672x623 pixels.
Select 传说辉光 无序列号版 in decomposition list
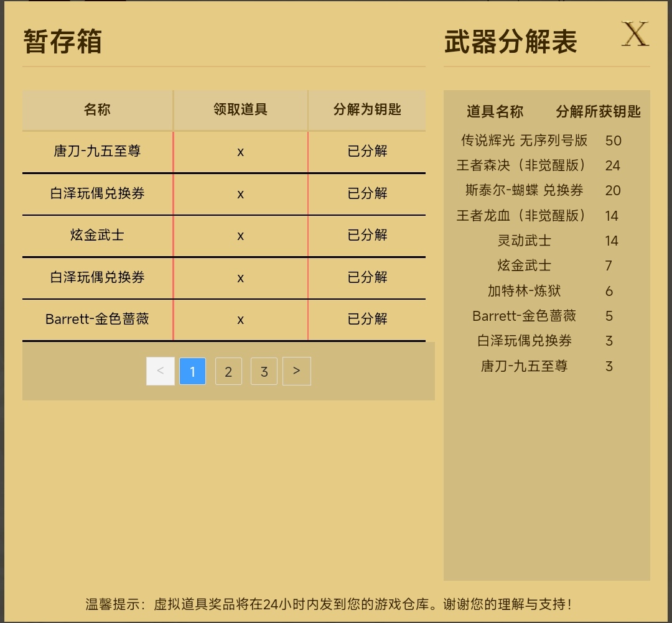click(x=524, y=141)
